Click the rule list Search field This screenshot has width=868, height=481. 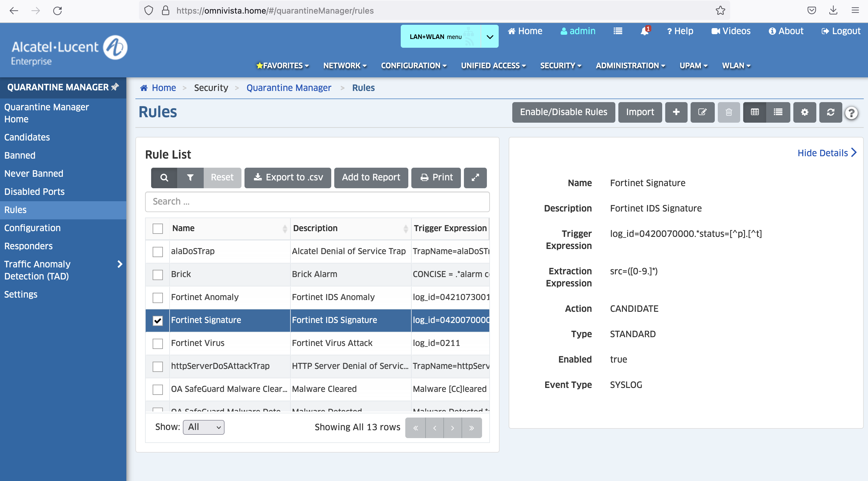tap(317, 202)
